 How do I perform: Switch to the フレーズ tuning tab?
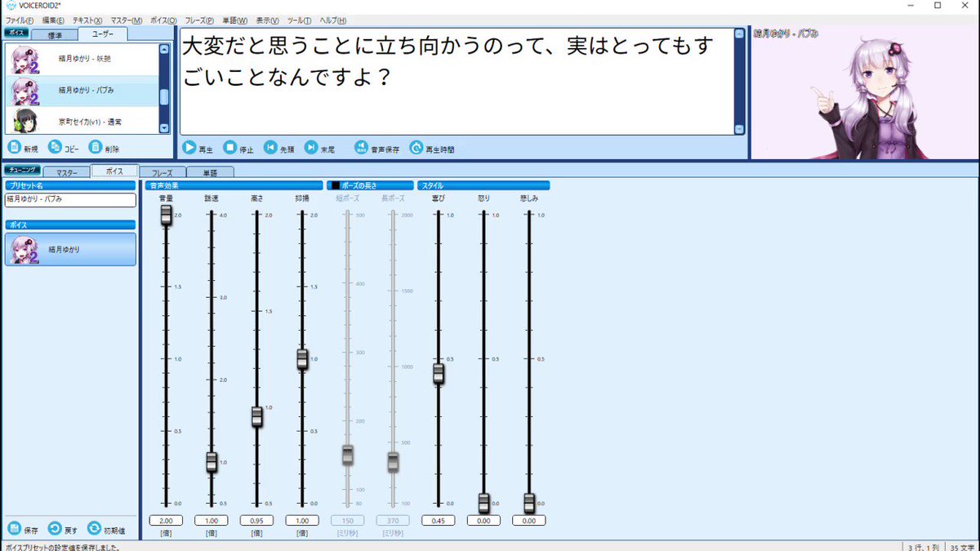click(162, 172)
